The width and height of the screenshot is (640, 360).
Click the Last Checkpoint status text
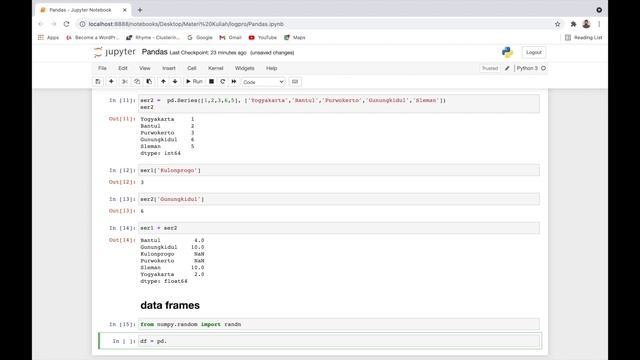(208, 53)
